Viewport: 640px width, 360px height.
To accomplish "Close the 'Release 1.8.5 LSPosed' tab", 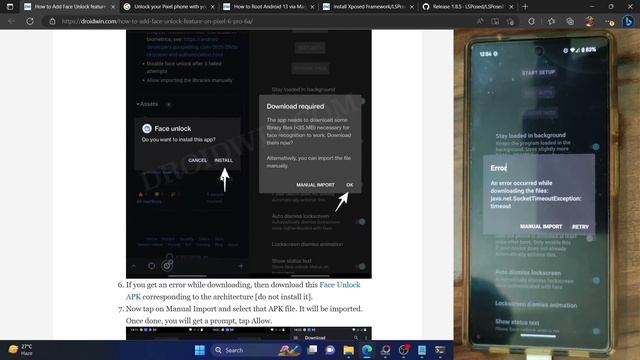I will 511,7.
